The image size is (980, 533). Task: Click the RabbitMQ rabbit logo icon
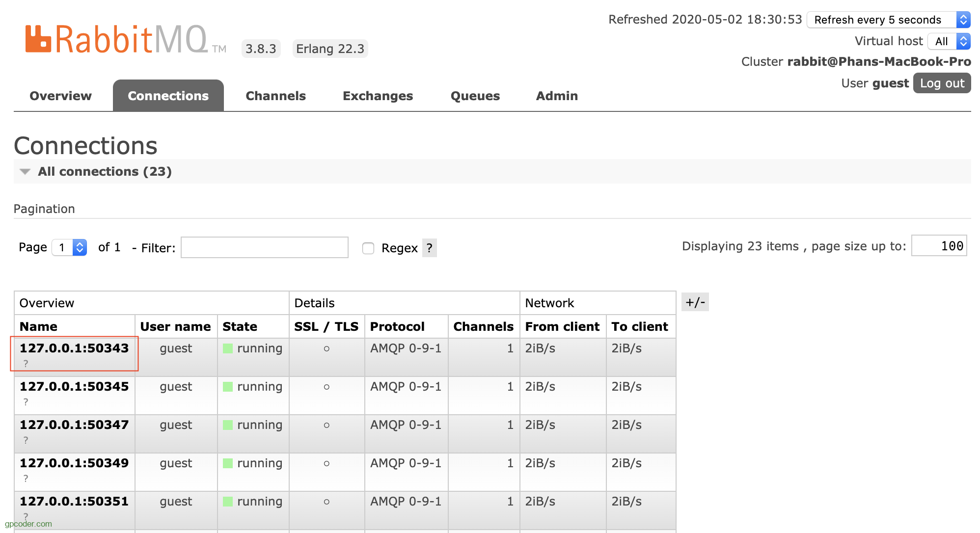click(x=38, y=38)
